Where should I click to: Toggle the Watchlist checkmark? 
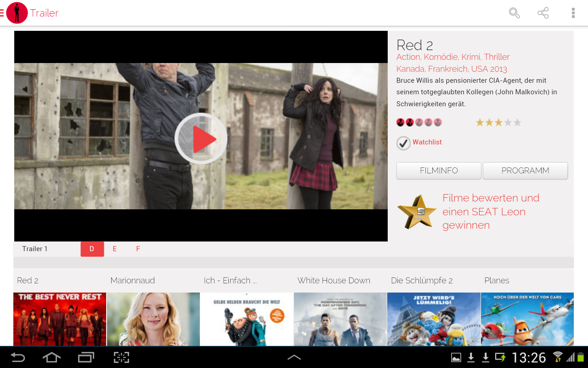403,143
